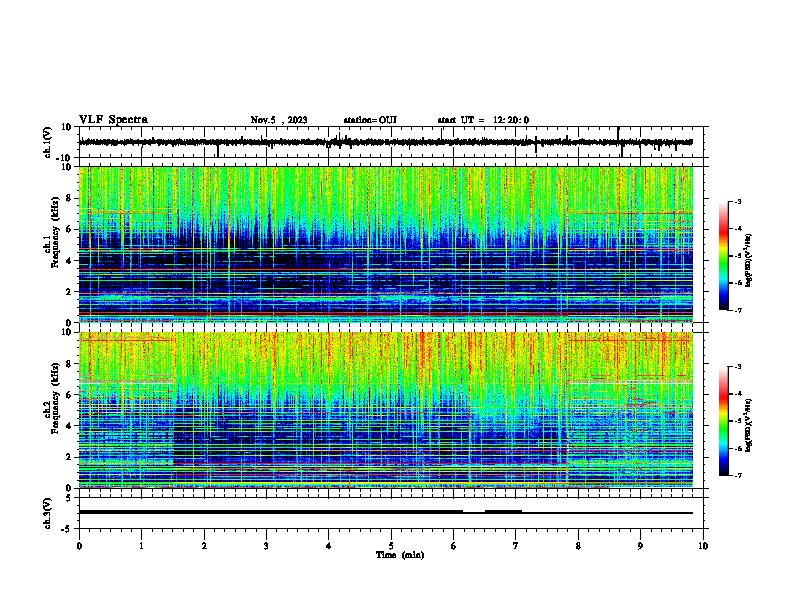Image resolution: width=792 pixels, height=612 pixels.
Task: Click the "-3" label on ch.2 colorbar
Action: [x=737, y=367]
